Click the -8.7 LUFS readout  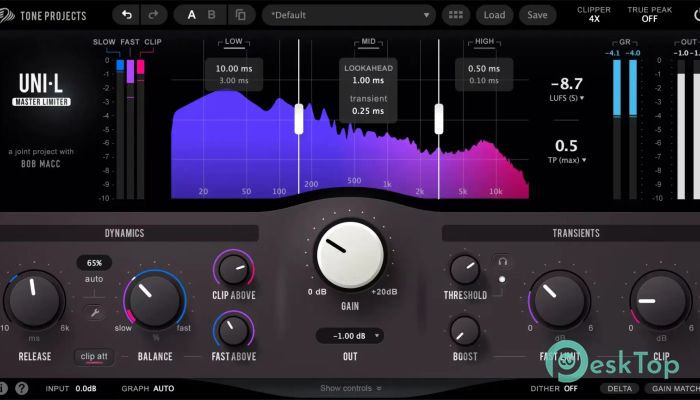click(567, 84)
